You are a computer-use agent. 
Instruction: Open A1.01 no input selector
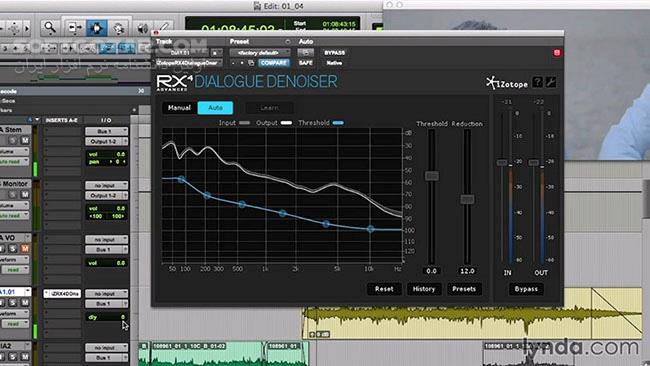click(x=107, y=293)
